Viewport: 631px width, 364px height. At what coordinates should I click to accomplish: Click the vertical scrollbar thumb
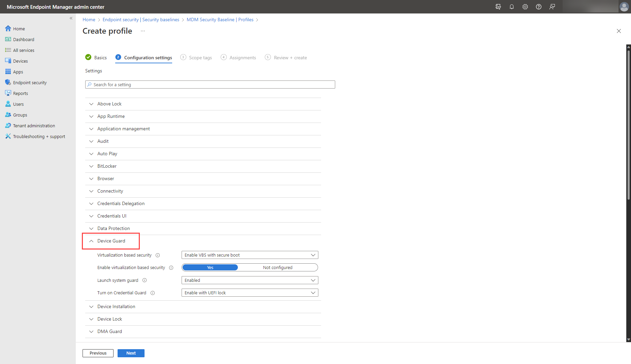[x=629, y=125]
